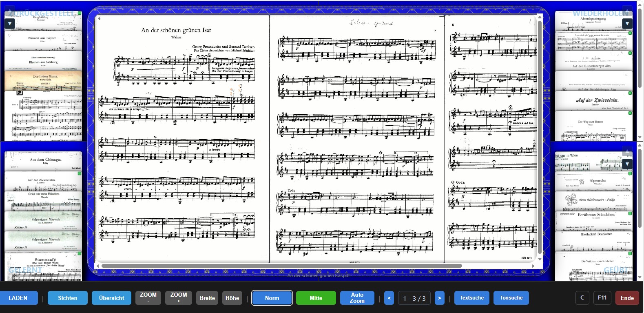Enable Auto Zoom
This screenshot has width=644, height=313.
[x=357, y=298]
